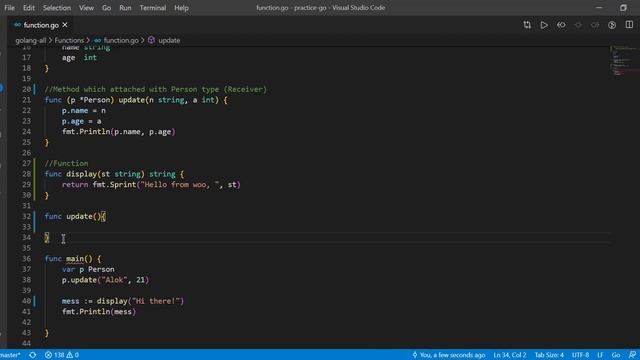
Task: Split the editor to the right
Action: [x=629, y=25]
